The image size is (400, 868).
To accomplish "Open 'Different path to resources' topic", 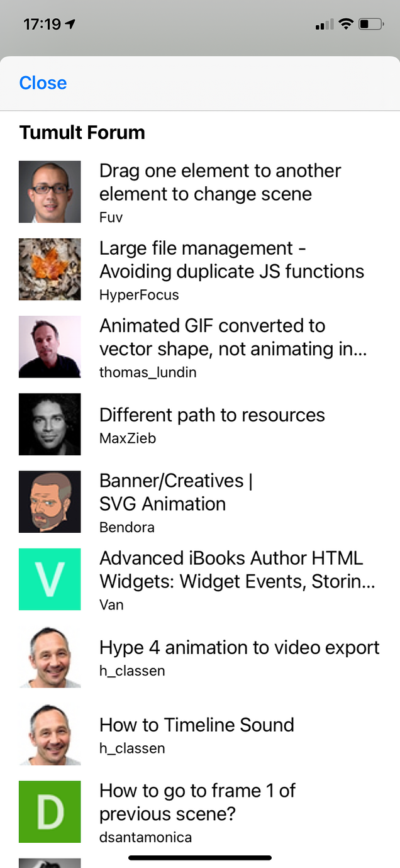I will (212, 415).
